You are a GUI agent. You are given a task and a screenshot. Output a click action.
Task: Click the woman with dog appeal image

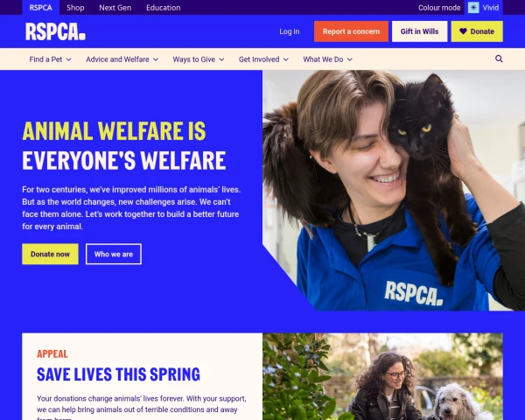tap(382, 376)
